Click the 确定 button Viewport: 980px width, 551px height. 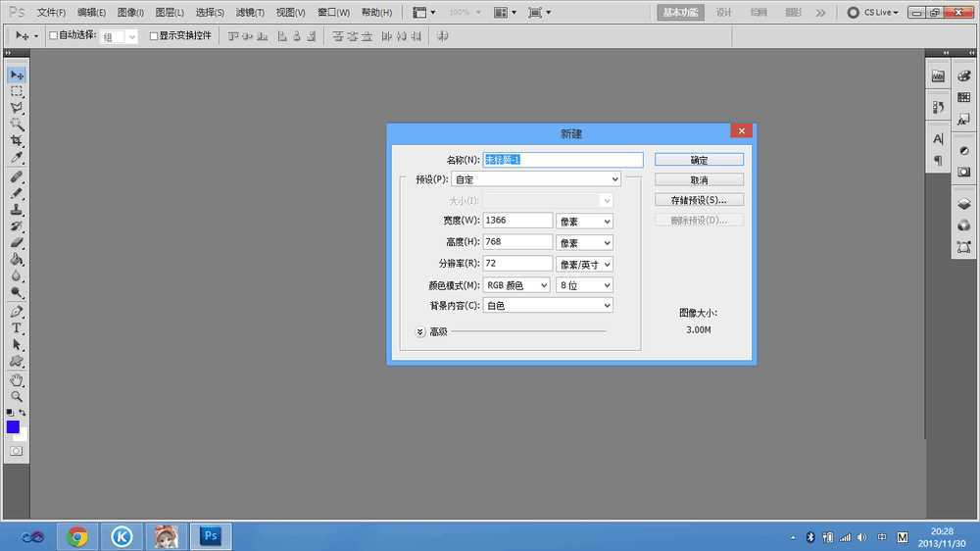699,160
